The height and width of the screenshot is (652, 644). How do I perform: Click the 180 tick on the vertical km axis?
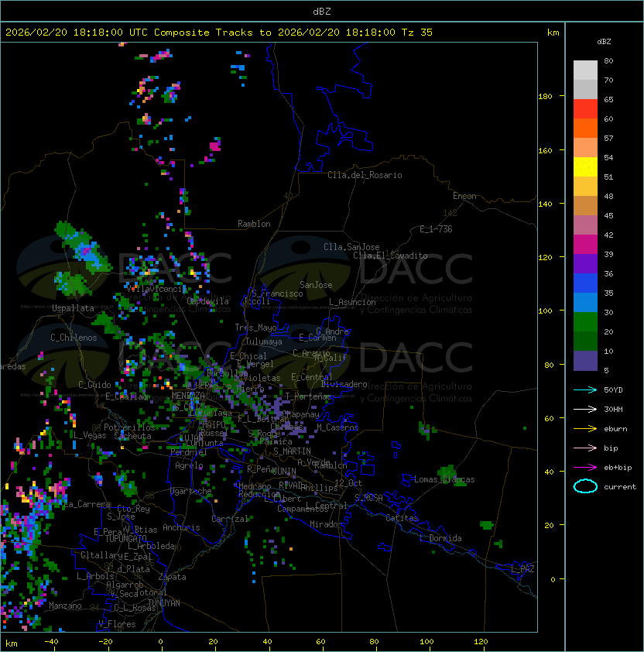click(545, 96)
